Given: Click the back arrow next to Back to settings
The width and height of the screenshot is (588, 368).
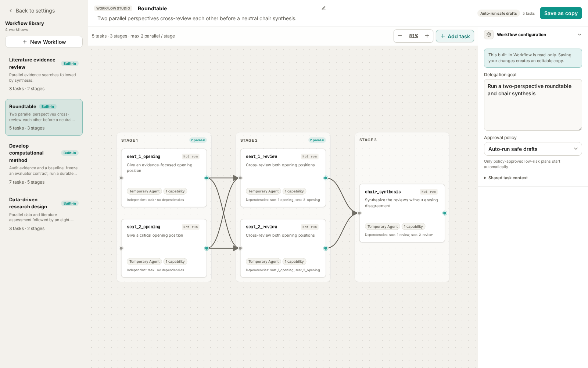Looking at the screenshot, I should click(11, 11).
